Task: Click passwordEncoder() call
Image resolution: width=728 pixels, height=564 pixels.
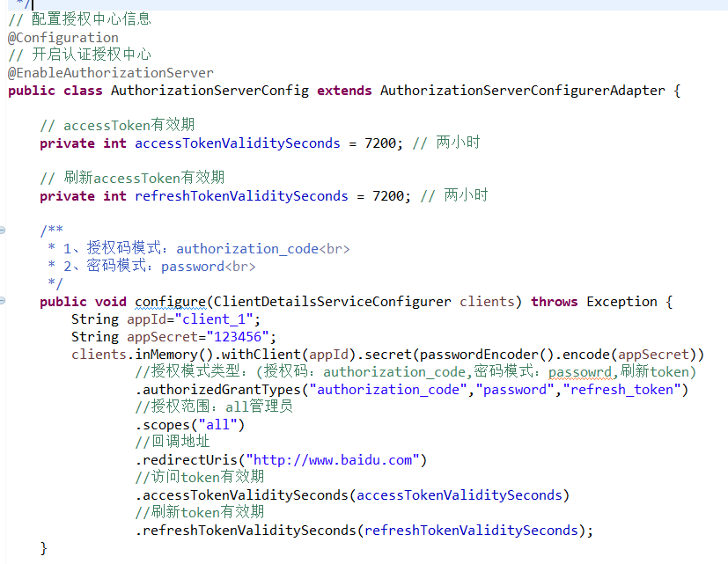Action: click(487, 355)
